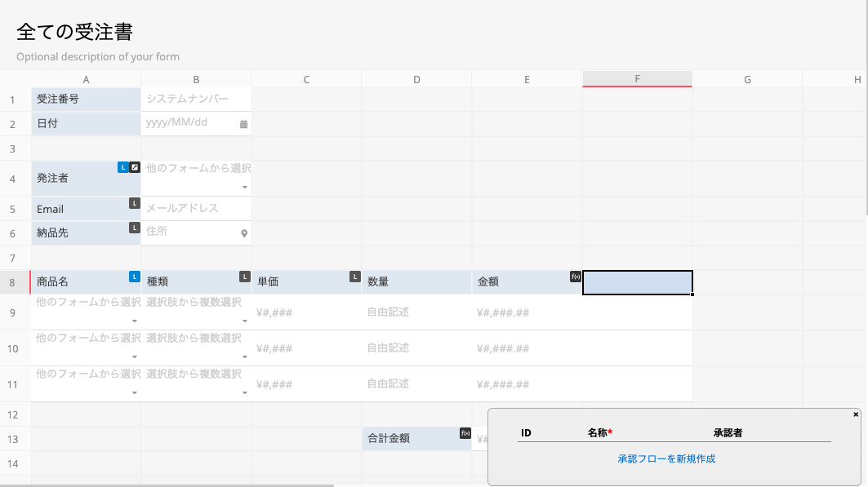This screenshot has height=487, width=868.
Task: Click the L badge on Email cell
Action: click(135, 203)
